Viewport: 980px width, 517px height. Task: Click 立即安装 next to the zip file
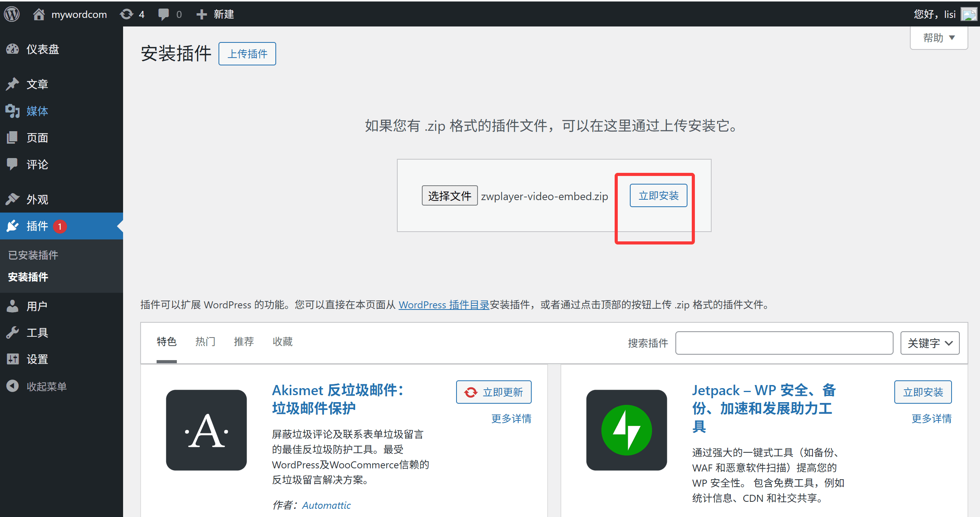658,195
